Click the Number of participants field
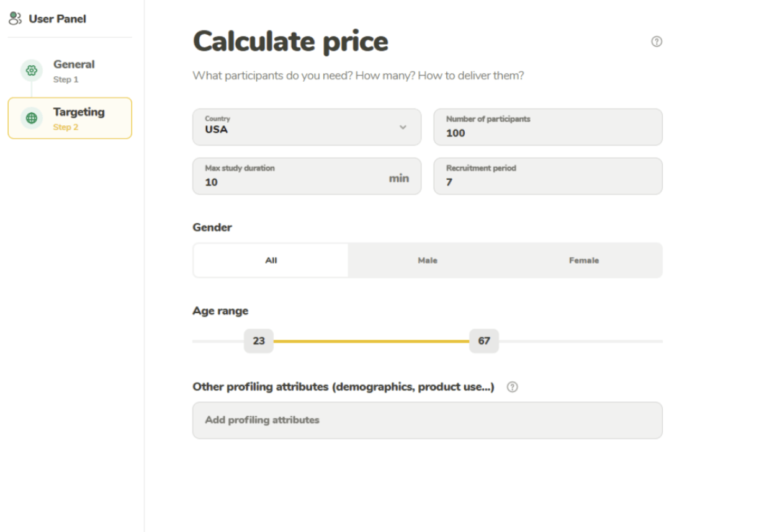 click(547, 127)
